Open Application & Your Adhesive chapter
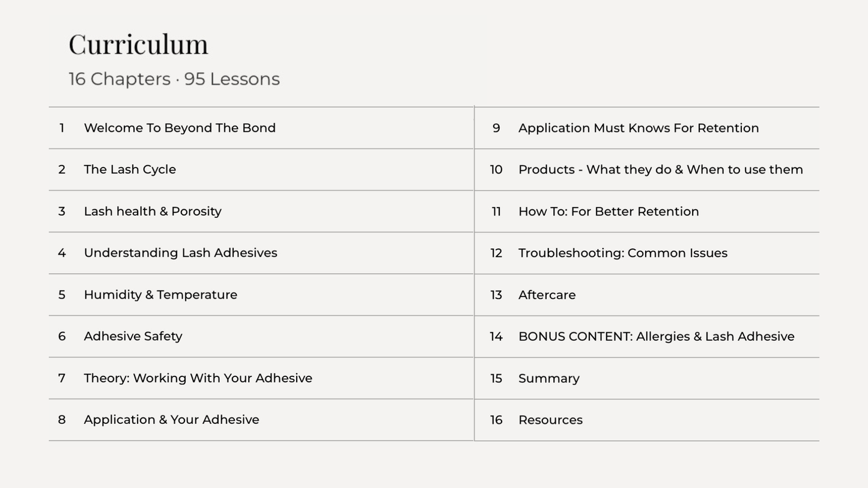 tap(171, 420)
